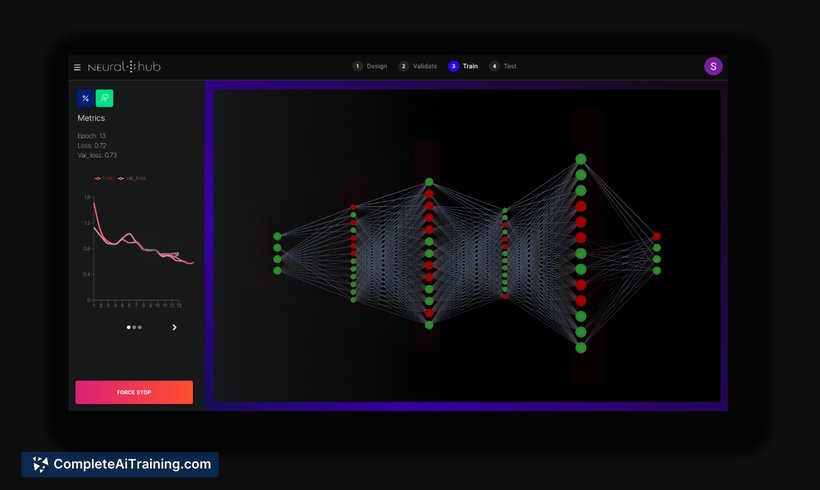
Task: Click the red top node of output layer
Action: pyautogui.click(x=657, y=237)
